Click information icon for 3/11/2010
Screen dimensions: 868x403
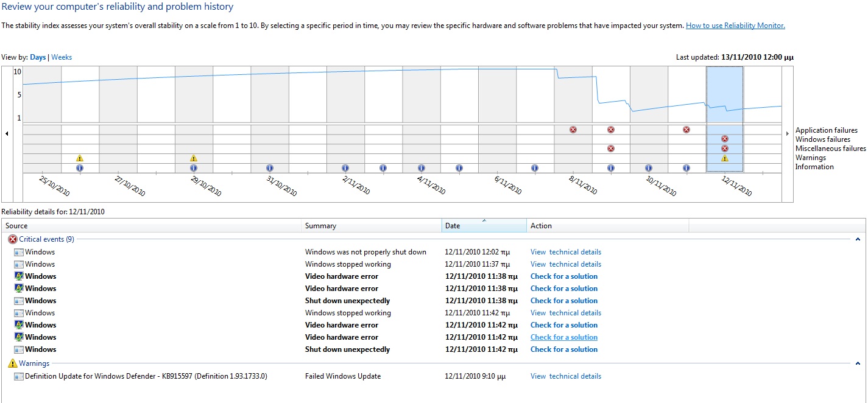pos(383,168)
